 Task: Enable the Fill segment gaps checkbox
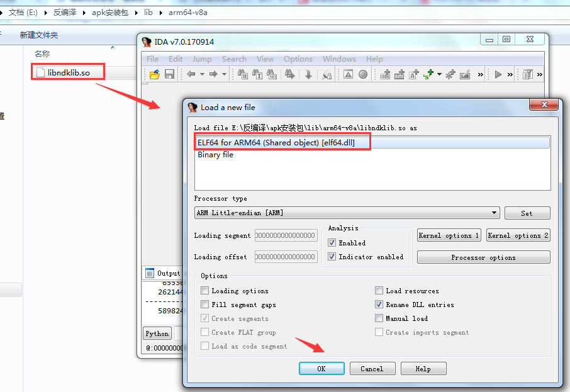click(205, 305)
